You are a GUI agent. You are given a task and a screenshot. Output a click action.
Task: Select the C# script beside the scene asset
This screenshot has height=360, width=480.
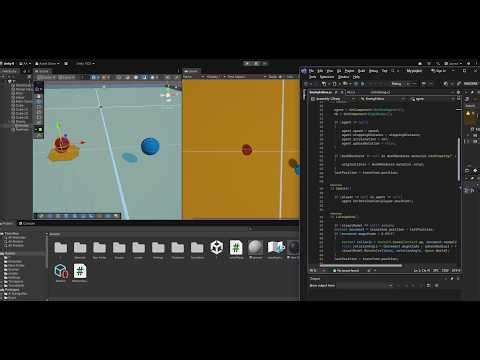[236, 248]
